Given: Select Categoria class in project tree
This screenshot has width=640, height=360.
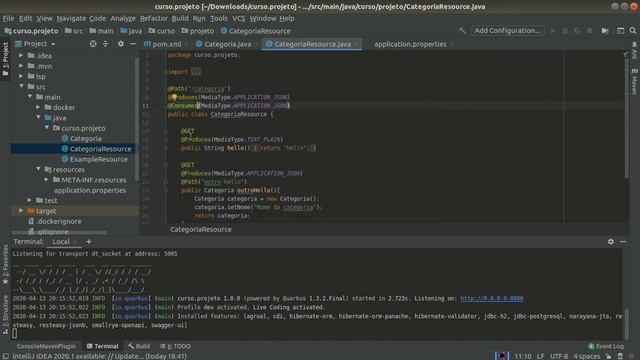Looking at the screenshot, I should point(85,138).
